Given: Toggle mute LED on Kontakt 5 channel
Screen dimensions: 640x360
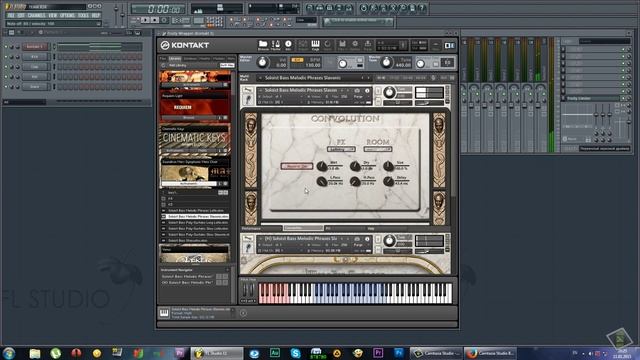Looking at the screenshot, I should tap(6, 47).
